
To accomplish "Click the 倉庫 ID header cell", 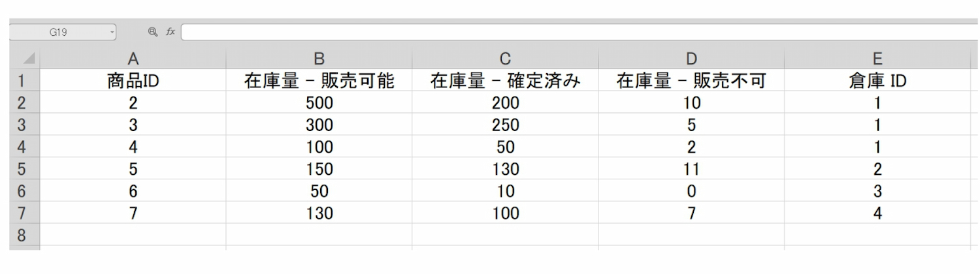I will 877,82.
